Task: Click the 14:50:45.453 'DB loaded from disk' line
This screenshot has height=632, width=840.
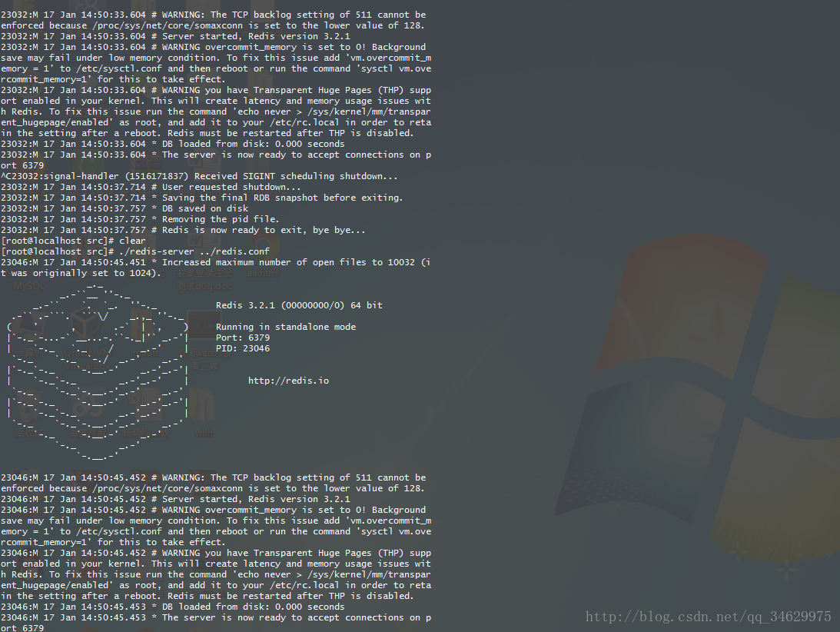Action: [x=172, y=607]
